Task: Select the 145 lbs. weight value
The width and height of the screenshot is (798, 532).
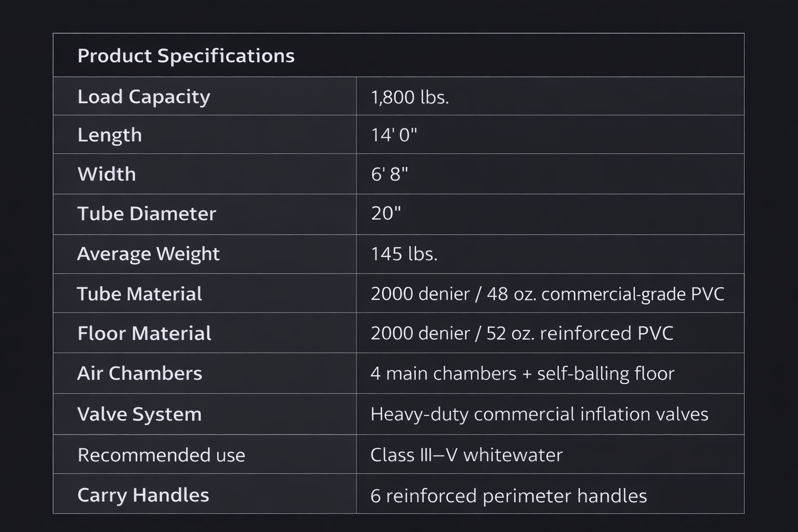Action: point(404,254)
